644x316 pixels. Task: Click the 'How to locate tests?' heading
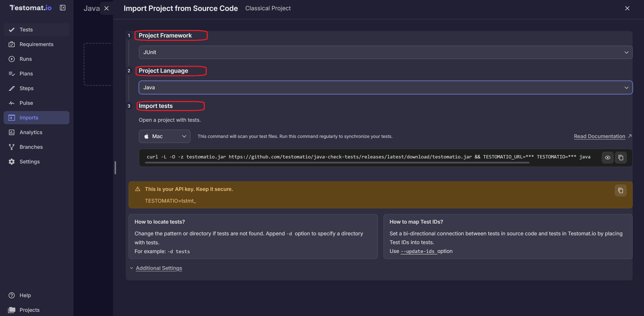click(x=160, y=222)
